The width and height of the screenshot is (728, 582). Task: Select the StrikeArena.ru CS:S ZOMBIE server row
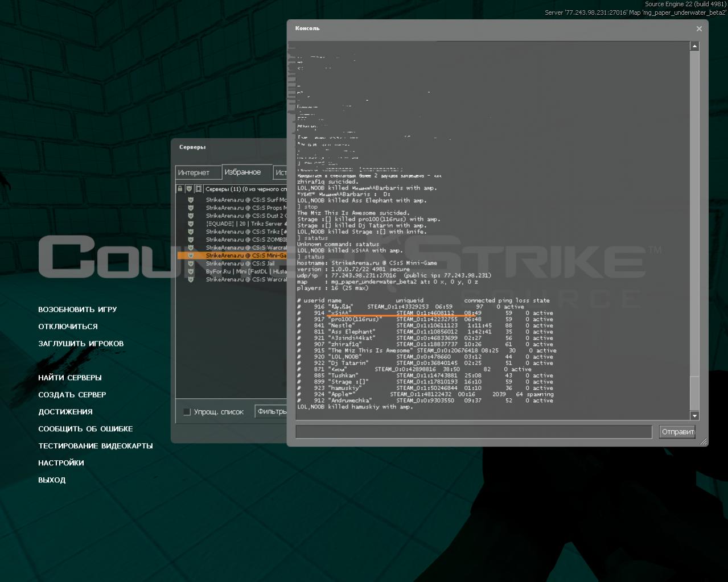click(x=232, y=240)
